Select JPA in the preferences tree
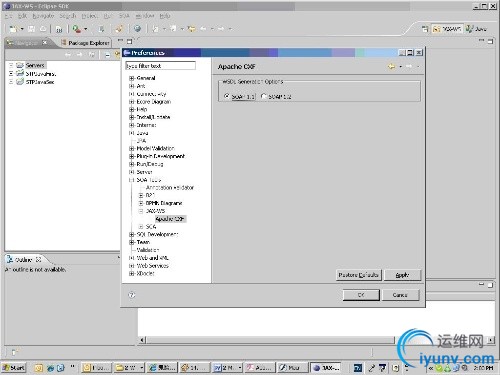 point(141,141)
